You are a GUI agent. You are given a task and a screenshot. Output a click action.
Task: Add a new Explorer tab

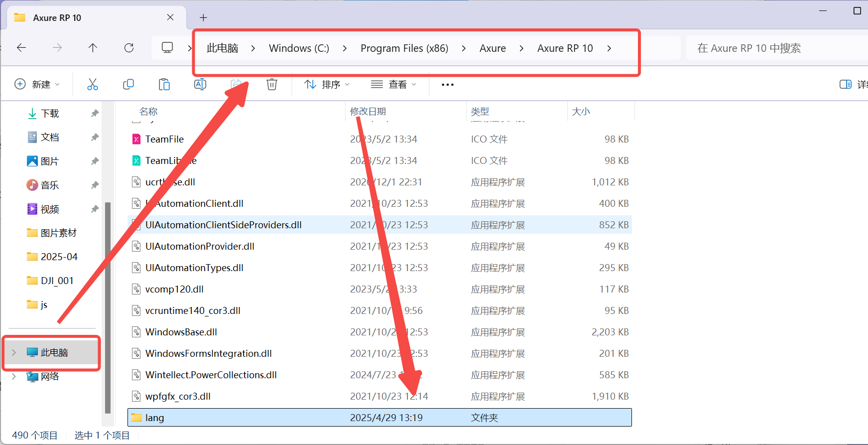click(x=203, y=18)
